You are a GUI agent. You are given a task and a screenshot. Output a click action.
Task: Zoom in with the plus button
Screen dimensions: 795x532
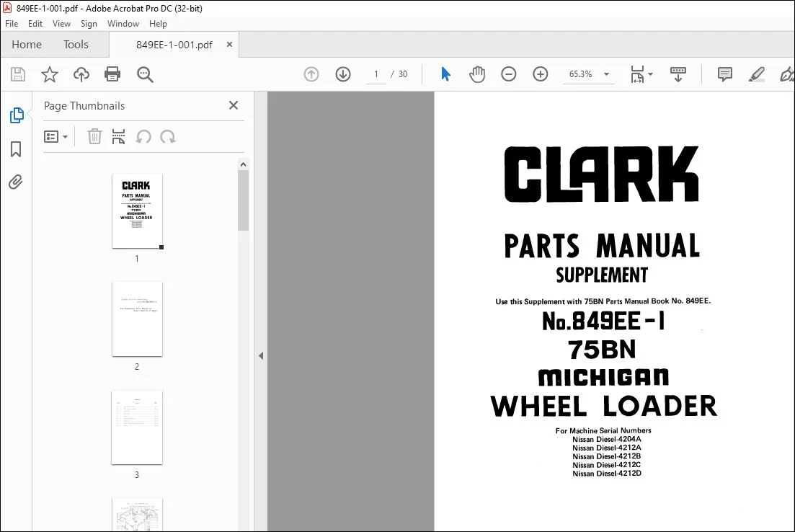541,74
